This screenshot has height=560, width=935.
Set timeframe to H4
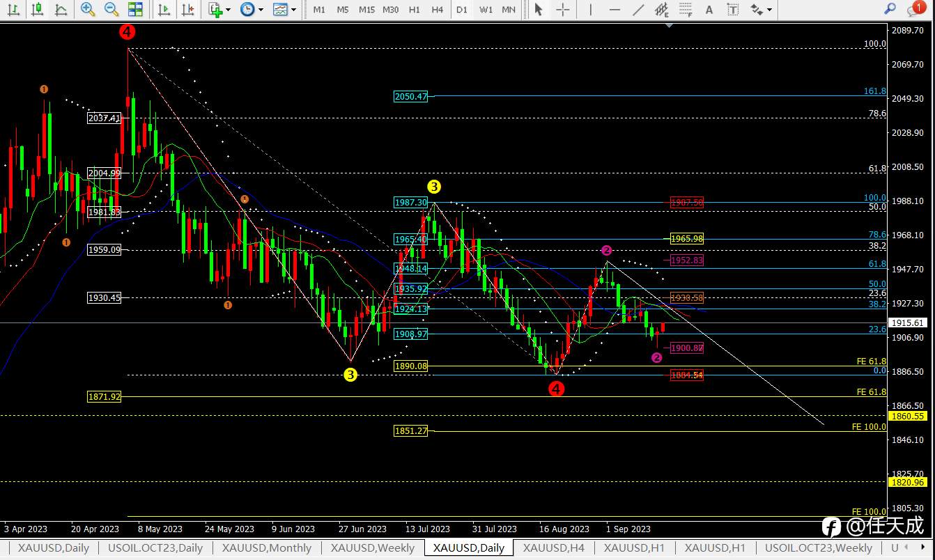pos(438,10)
